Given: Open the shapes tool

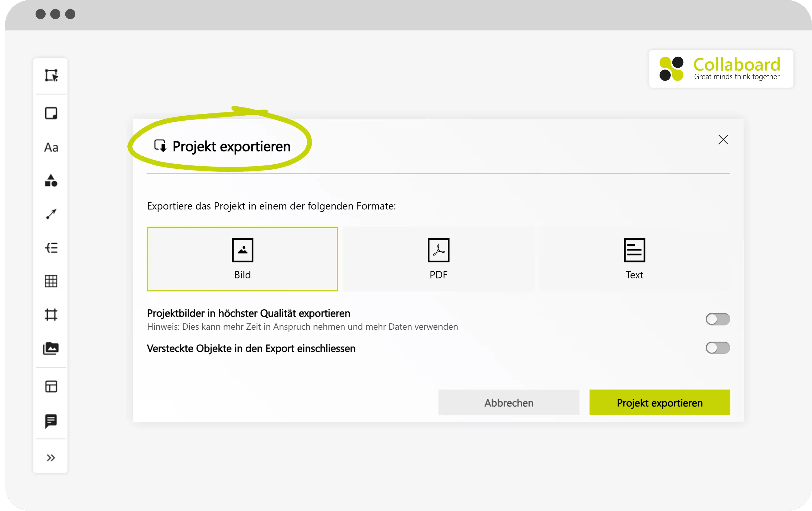Looking at the screenshot, I should tap(51, 181).
